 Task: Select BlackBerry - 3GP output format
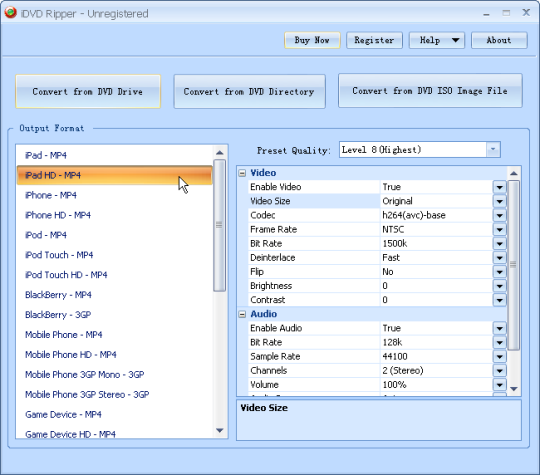point(58,315)
